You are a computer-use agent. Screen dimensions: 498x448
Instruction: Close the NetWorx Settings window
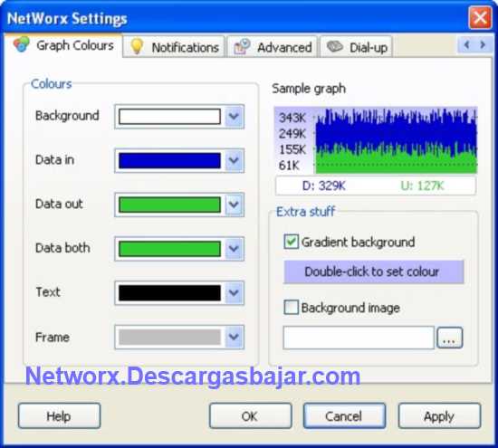pos(480,17)
